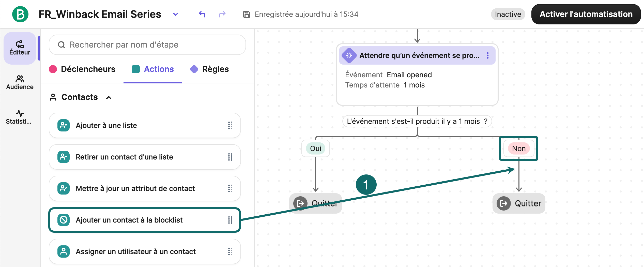The height and width of the screenshot is (267, 644).
Task: Open the Statistiques sidebar section
Action: coord(19,117)
